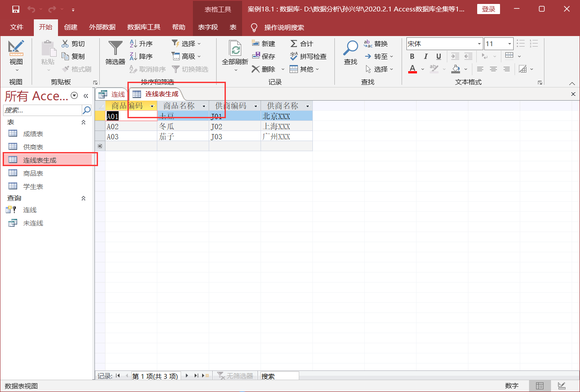The image size is (580, 392).
Task: Run spell check (拼写检查)
Action: (308, 56)
